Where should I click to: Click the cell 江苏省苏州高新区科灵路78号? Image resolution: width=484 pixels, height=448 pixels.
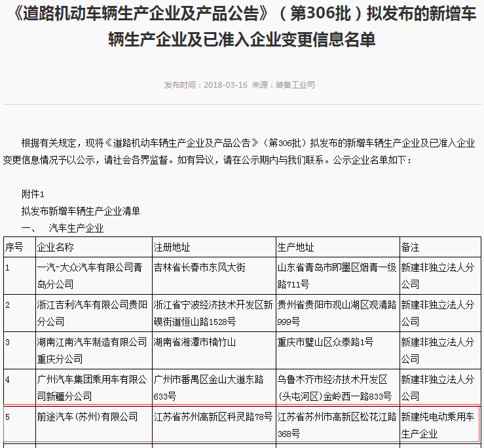214,425
